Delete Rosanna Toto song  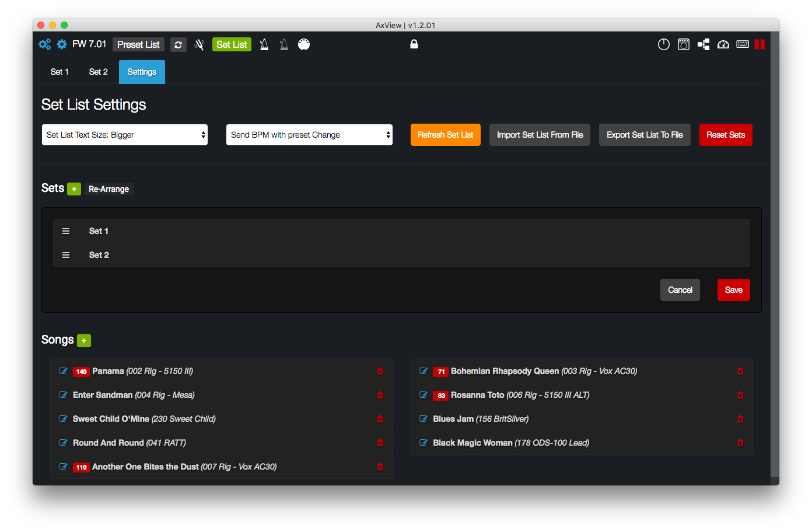(741, 395)
